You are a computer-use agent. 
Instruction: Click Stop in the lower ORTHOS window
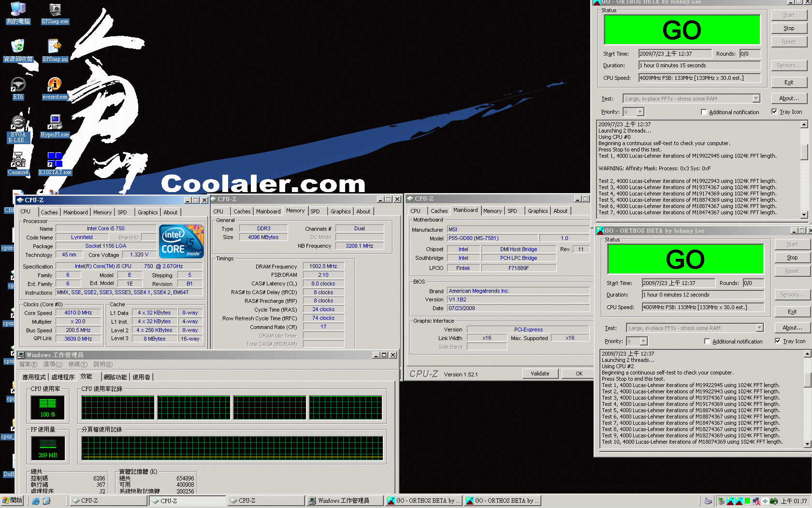pos(792,258)
